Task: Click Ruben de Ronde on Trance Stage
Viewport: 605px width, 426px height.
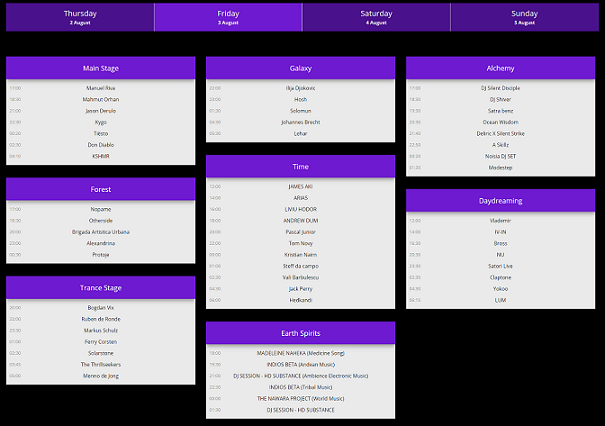Action: [x=101, y=319]
